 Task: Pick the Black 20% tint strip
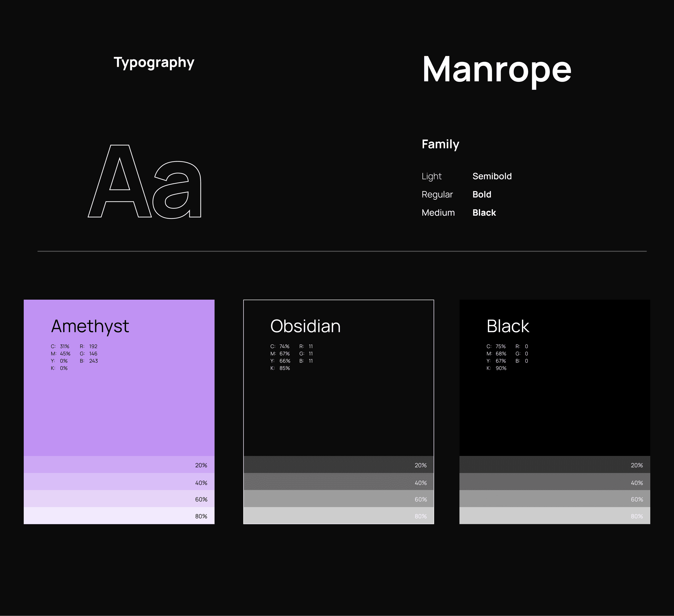click(x=555, y=464)
